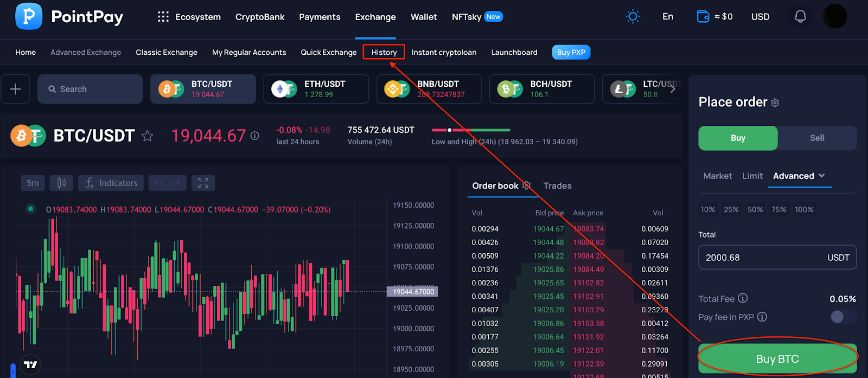Select the BTC/USDT pair card

point(203,89)
